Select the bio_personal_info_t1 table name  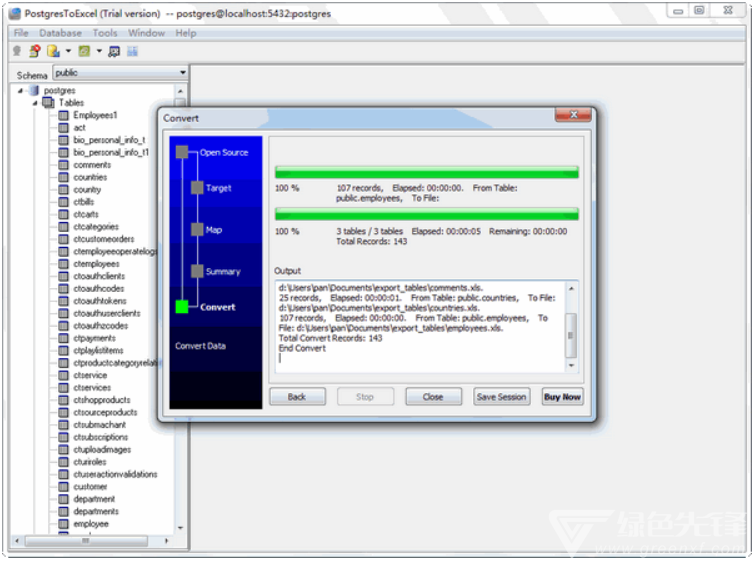tap(111, 152)
